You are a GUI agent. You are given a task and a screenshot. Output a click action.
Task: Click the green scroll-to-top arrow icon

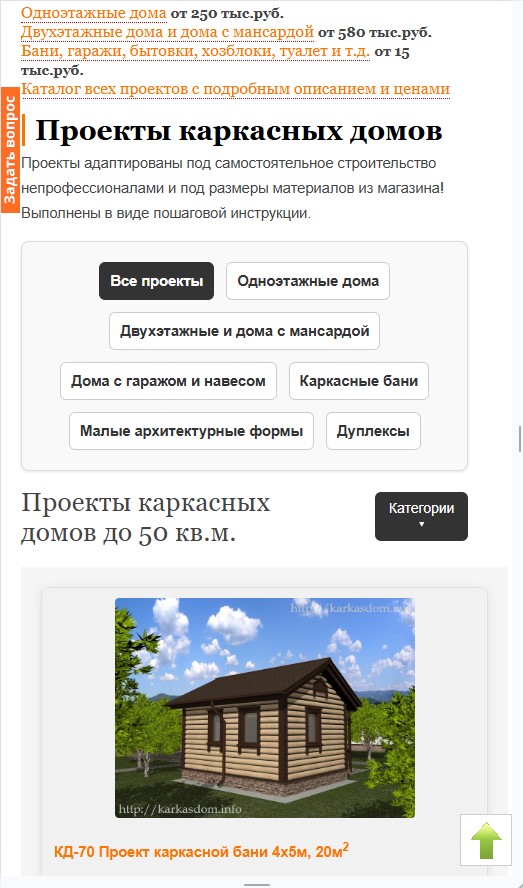click(x=486, y=840)
